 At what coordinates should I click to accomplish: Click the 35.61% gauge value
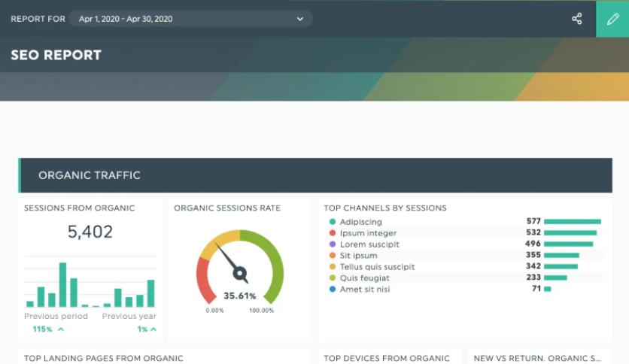tap(240, 296)
